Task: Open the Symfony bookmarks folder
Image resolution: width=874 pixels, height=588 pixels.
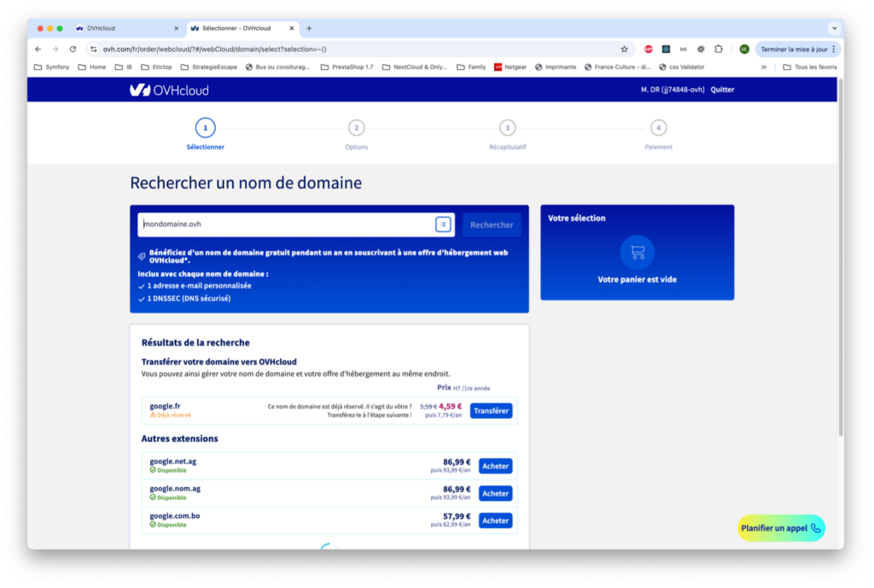Action: tap(52, 67)
